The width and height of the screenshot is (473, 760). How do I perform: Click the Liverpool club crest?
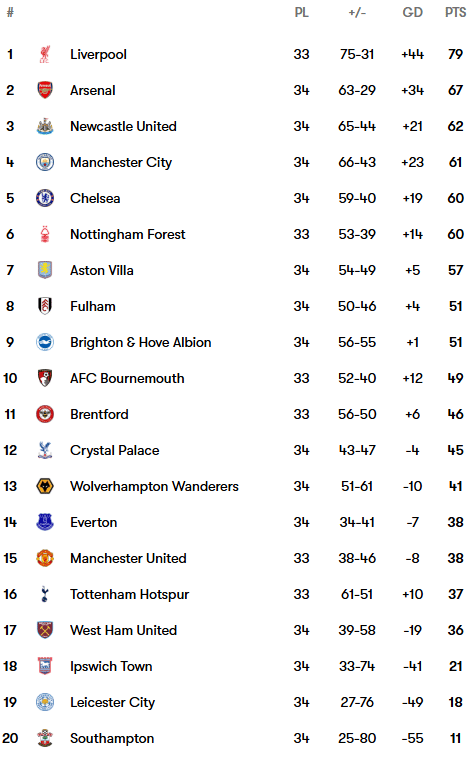(x=45, y=54)
